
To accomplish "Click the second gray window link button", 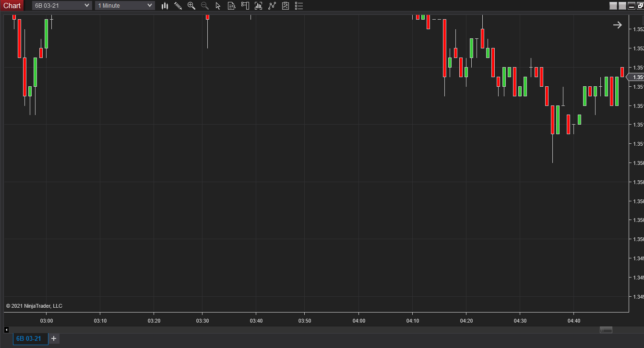I will (622, 6).
